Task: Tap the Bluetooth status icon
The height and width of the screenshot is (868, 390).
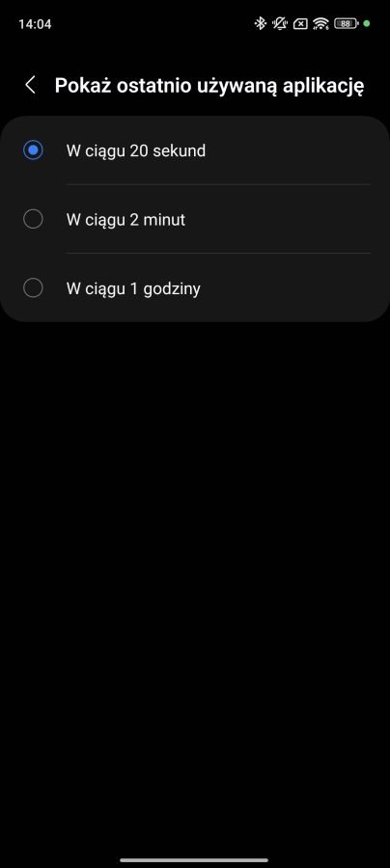Action: click(260, 23)
